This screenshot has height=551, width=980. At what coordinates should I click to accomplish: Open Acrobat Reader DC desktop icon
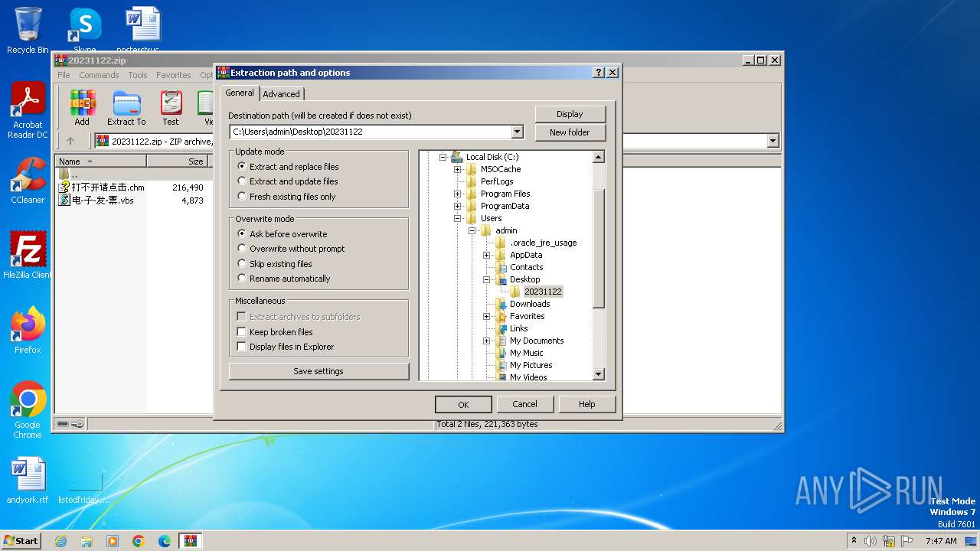click(28, 110)
